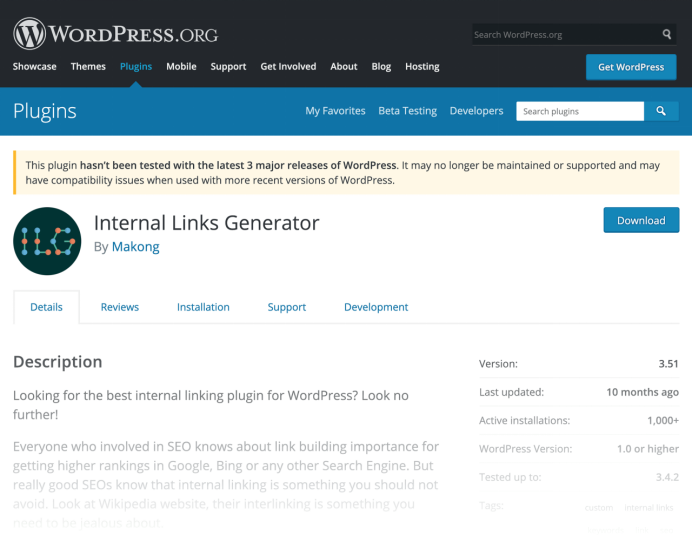Download the Internal Links Generator plugin
The image size is (693, 556).
coord(641,221)
